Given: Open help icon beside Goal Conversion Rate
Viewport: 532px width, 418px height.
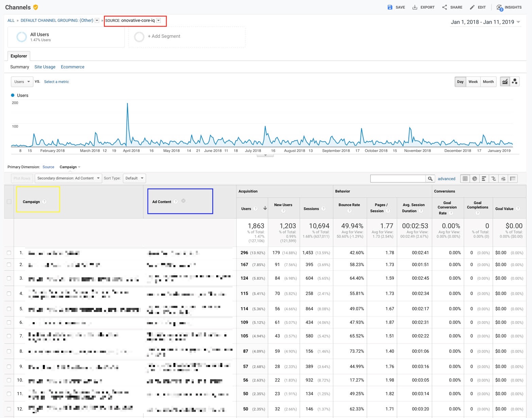Looking at the screenshot, I should tap(451, 213).
